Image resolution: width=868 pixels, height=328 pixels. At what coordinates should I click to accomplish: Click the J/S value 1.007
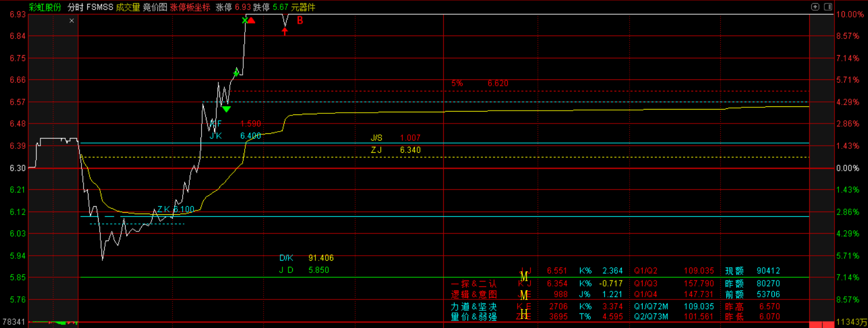[x=410, y=138]
